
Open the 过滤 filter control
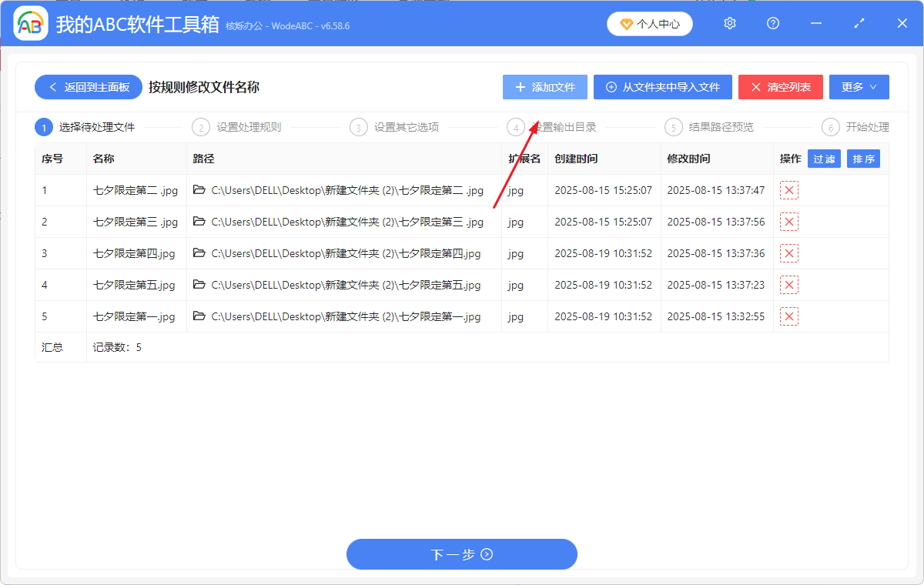(x=824, y=159)
